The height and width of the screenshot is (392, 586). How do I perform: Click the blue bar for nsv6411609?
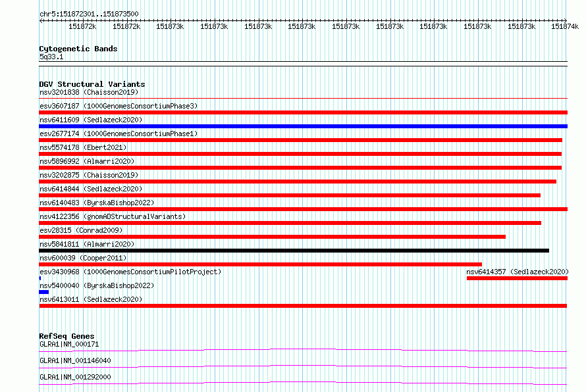tap(303, 126)
